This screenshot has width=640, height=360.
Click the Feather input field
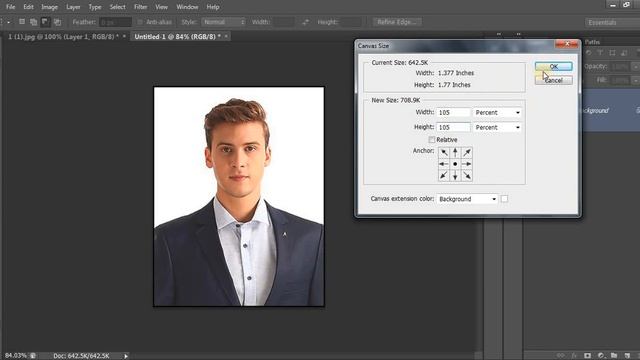click(x=115, y=22)
